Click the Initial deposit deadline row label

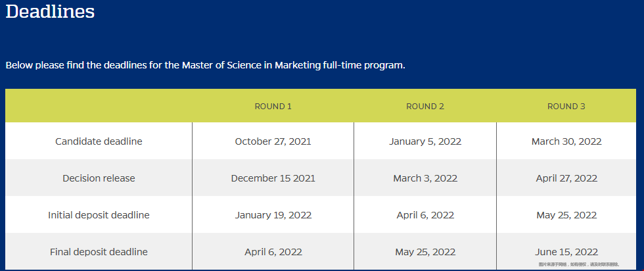pyautogui.click(x=99, y=215)
